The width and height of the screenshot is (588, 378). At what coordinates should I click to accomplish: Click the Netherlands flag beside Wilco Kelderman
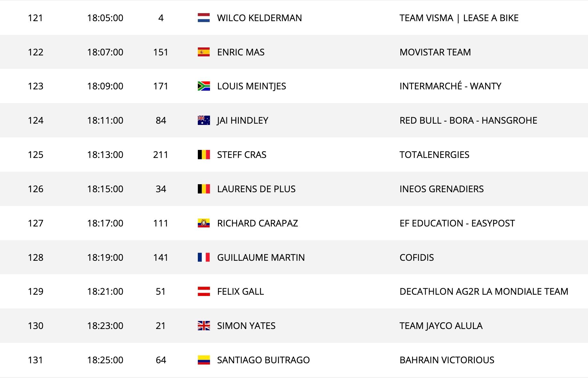pyautogui.click(x=204, y=18)
